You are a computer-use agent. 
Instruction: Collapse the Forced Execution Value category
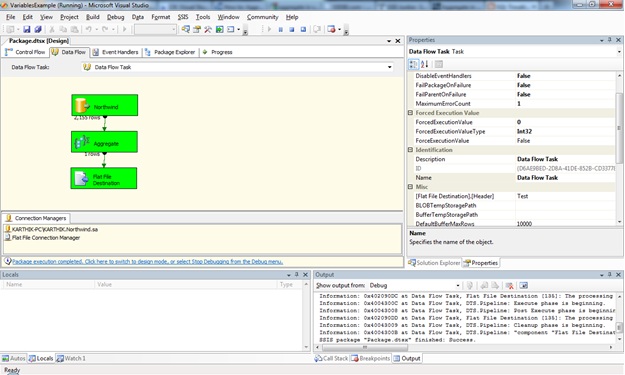click(410, 113)
